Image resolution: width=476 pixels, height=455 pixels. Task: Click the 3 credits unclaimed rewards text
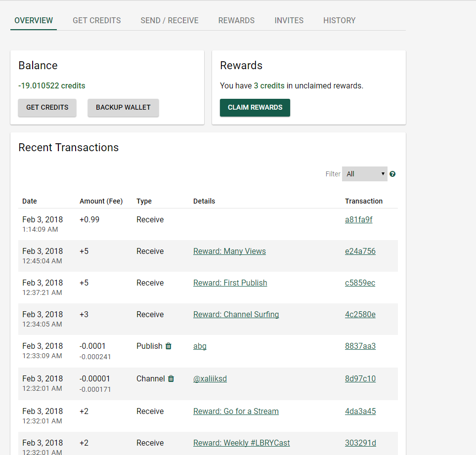click(x=269, y=85)
